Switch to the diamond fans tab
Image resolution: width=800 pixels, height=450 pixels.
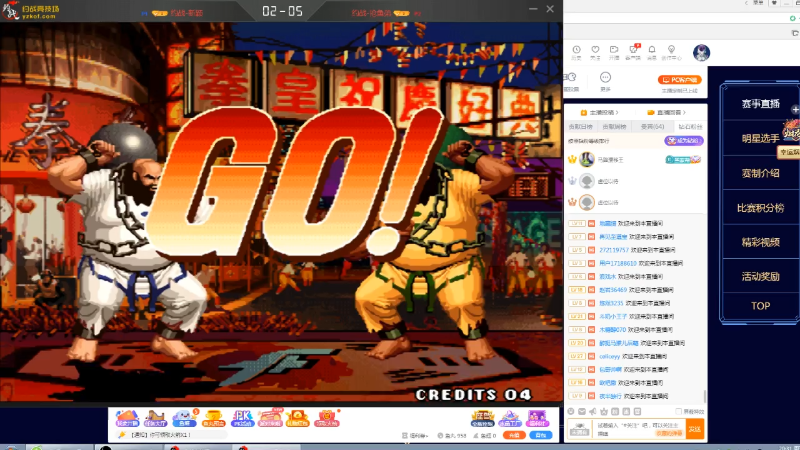690,127
